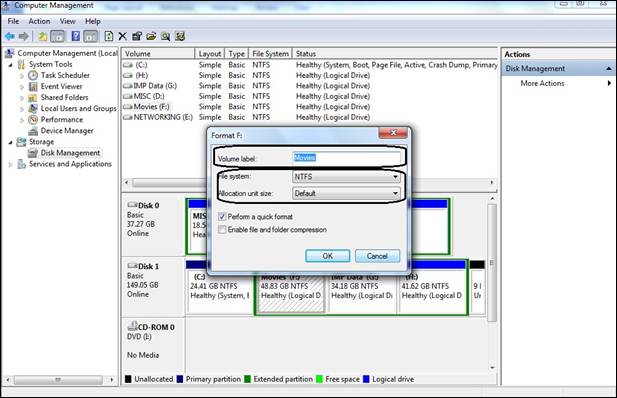Collapse the System Tools tree node
This screenshot has height=398, width=617.
coord(11,65)
